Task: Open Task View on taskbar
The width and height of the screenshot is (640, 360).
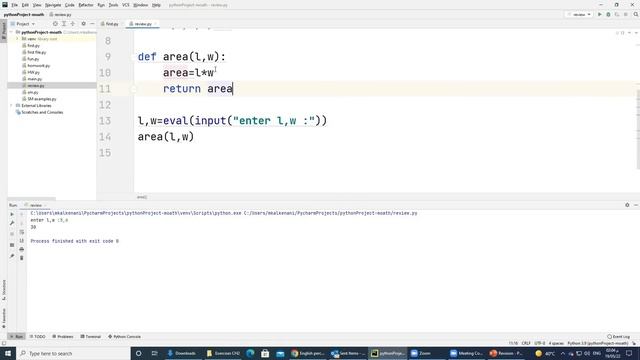Action: pos(154,353)
